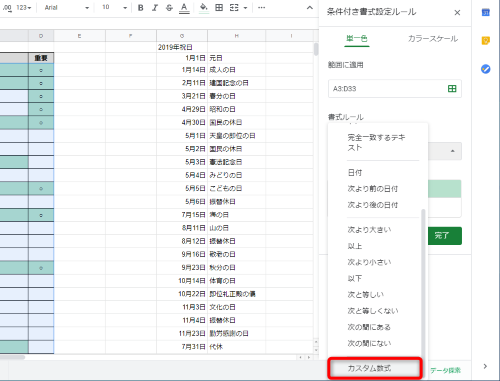Open the borders tool

(x=219, y=8)
